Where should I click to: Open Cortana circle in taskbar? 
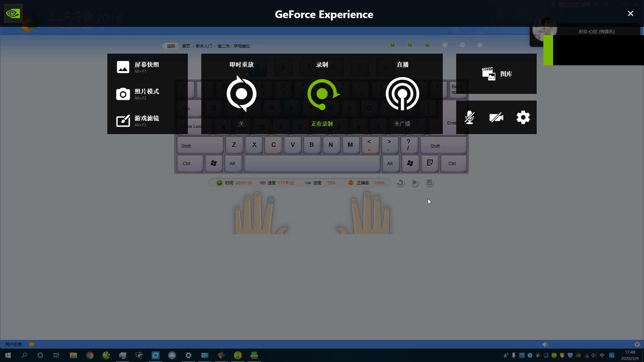(40, 355)
